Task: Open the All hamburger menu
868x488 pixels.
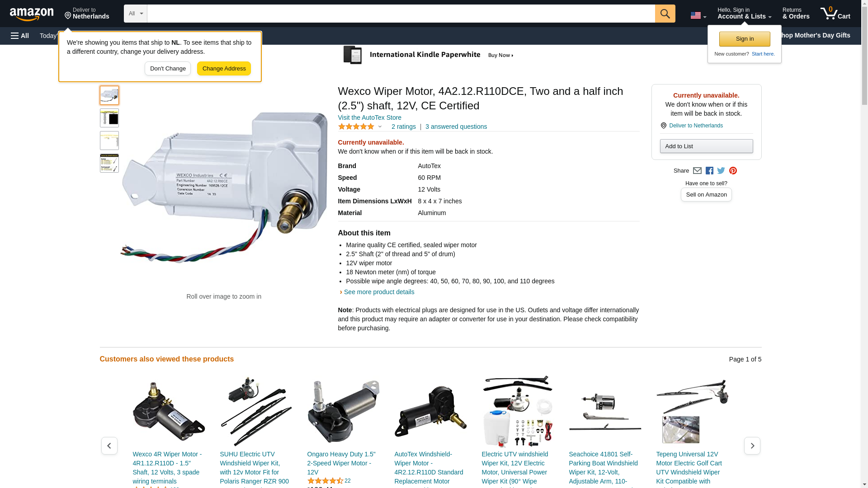Action: pyautogui.click(x=20, y=36)
